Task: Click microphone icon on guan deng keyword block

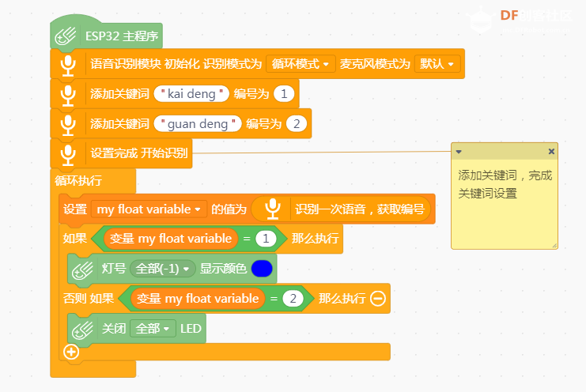Action: pos(68,125)
